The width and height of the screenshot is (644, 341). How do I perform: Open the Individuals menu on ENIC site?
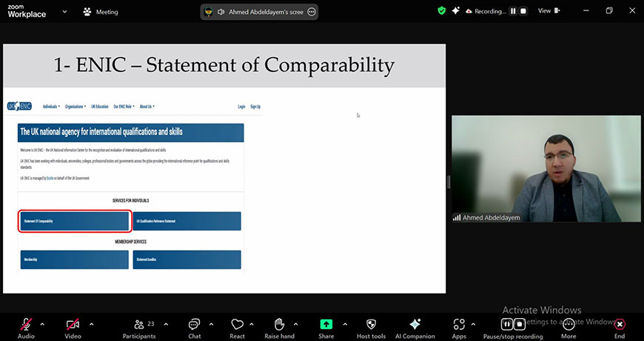51,107
